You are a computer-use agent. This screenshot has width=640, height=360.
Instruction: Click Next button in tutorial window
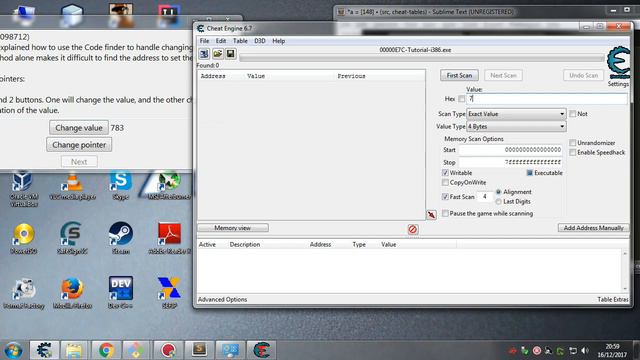pos(79,162)
